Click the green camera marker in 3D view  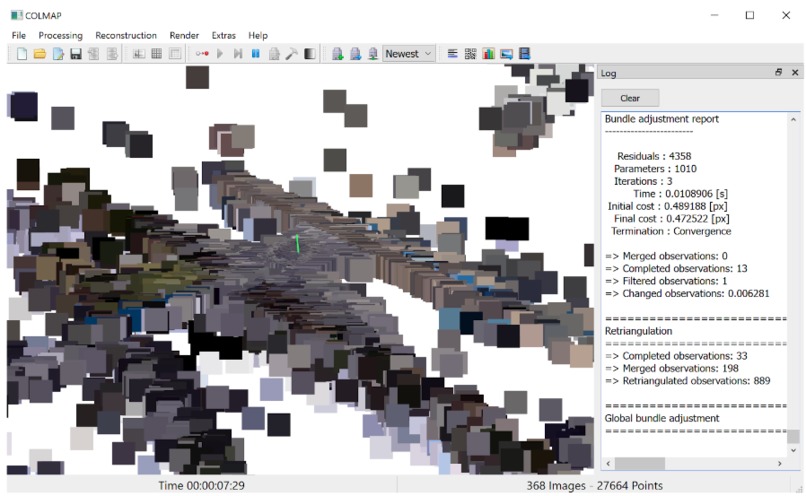297,244
